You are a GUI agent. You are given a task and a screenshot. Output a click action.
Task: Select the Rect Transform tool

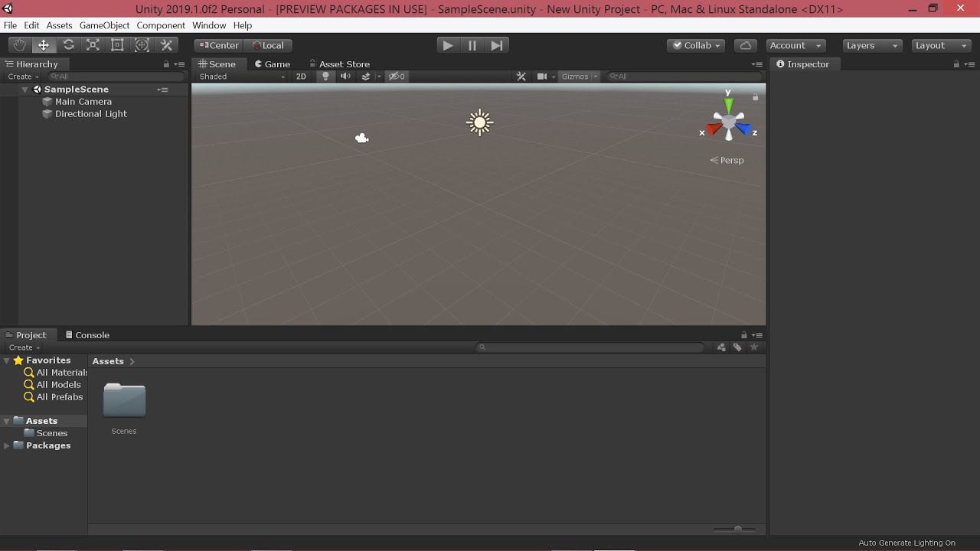pyautogui.click(x=117, y=44)
